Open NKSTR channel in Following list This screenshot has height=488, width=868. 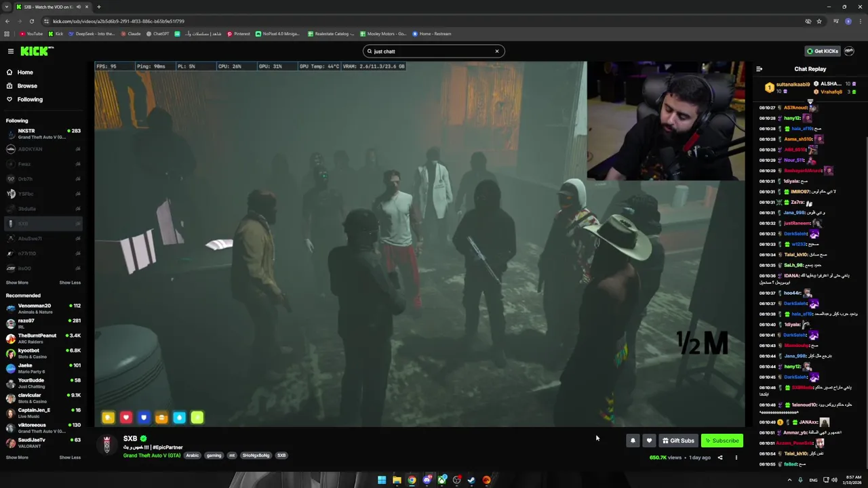[x=43, y=134]
